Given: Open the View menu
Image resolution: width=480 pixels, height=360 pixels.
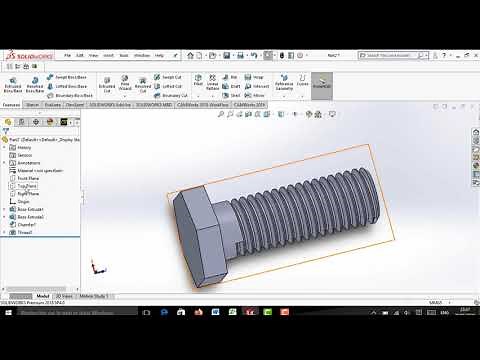Looking at the screenshot, I should click(x=93, y=55).
